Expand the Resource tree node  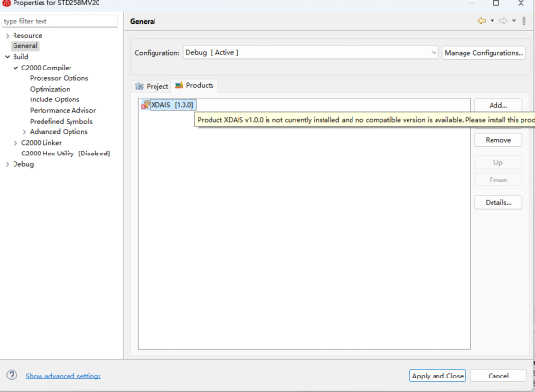(x=7, y=36)
